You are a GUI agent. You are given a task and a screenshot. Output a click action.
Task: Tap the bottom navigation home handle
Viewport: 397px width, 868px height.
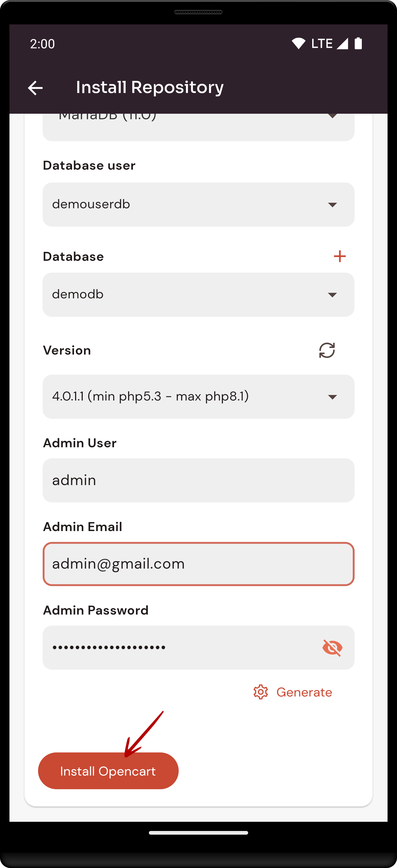(x=198, y=833)
